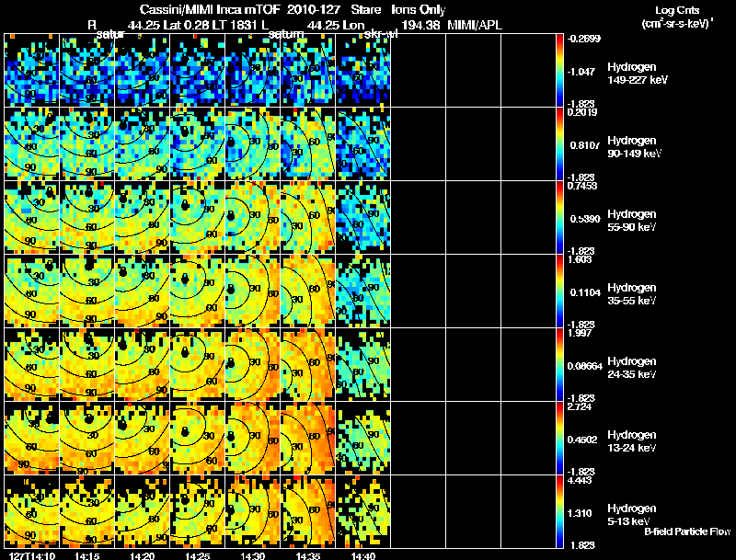Screen dimensions: 736x560
Task: Select the Hydrogen 35-55 keV panel at 14:25
Action: 198,291
